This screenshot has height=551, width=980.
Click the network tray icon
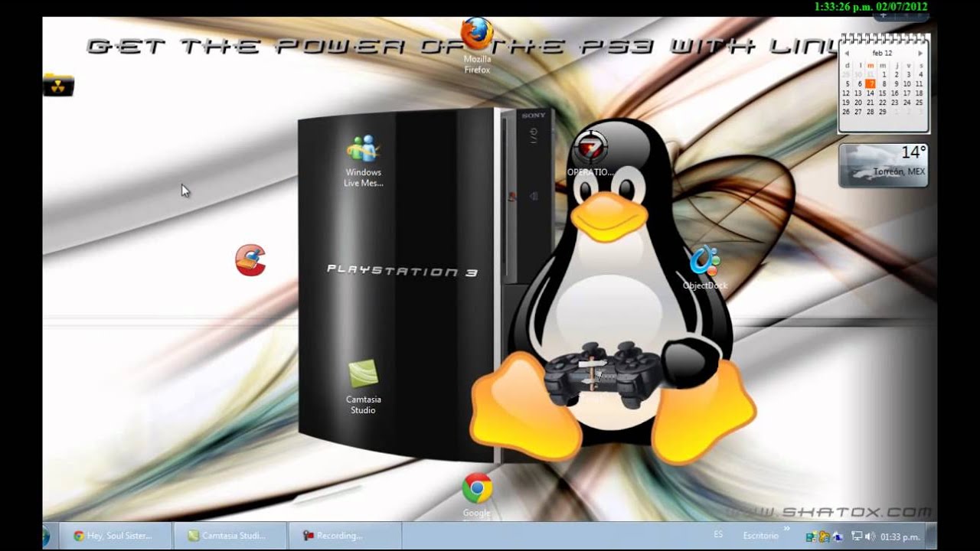[857, 536]
